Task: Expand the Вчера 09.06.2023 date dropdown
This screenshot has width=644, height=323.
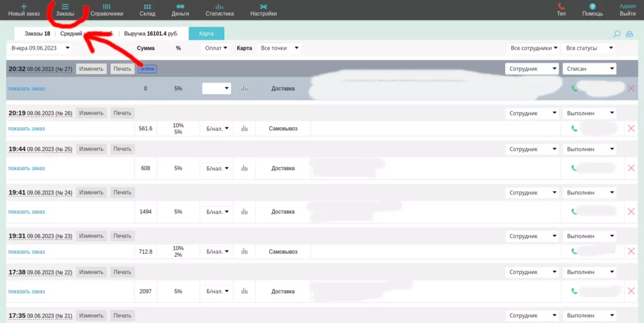Action: [x=40, y=48]
